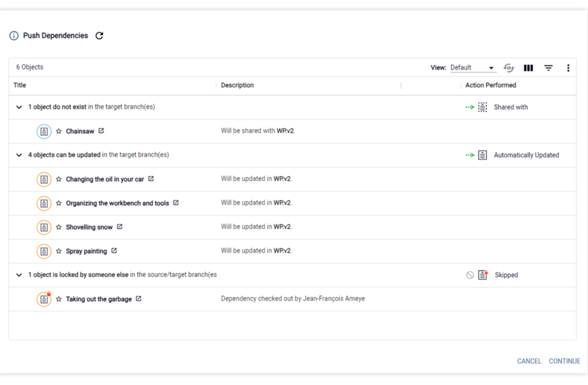Click the CANCEL button
Viewport: 588px width, 385px height.
click(529, 361)
